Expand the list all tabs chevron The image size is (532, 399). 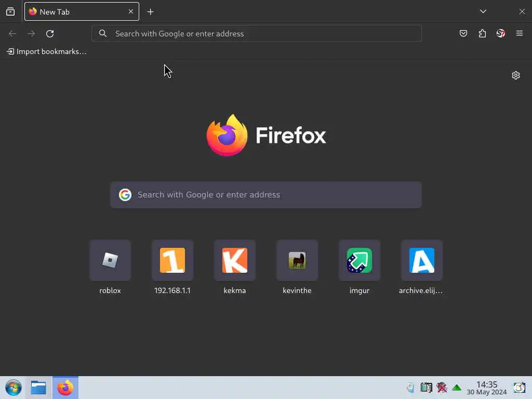click(483, 11)
